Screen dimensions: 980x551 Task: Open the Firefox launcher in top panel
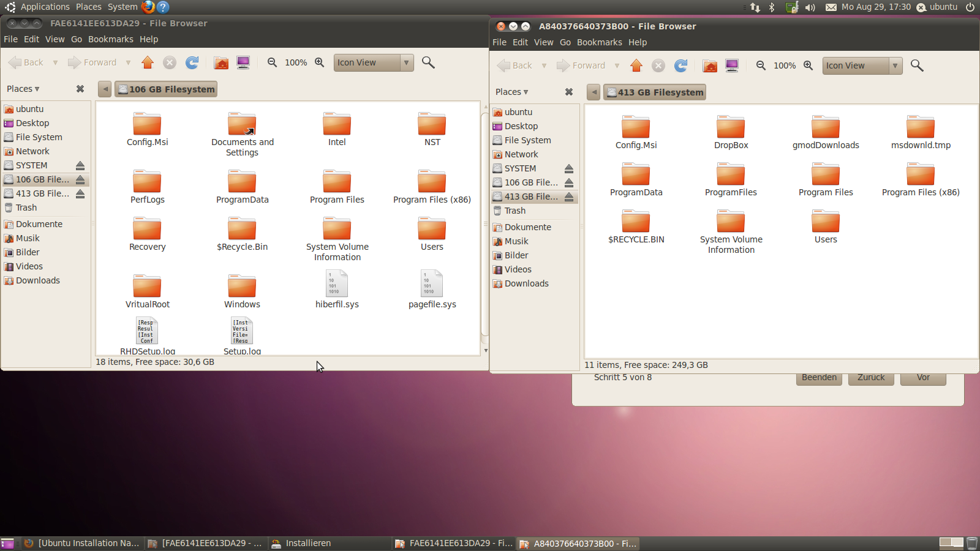[x=148, y=7]
